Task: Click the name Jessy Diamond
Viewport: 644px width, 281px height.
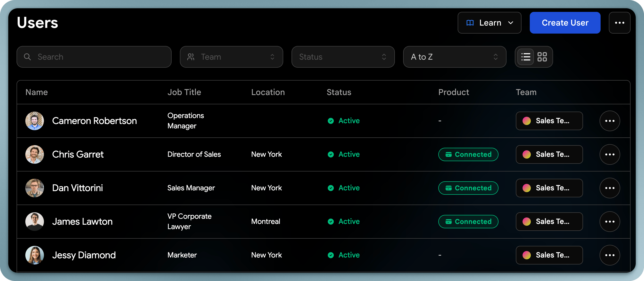Action: (84, 255)
